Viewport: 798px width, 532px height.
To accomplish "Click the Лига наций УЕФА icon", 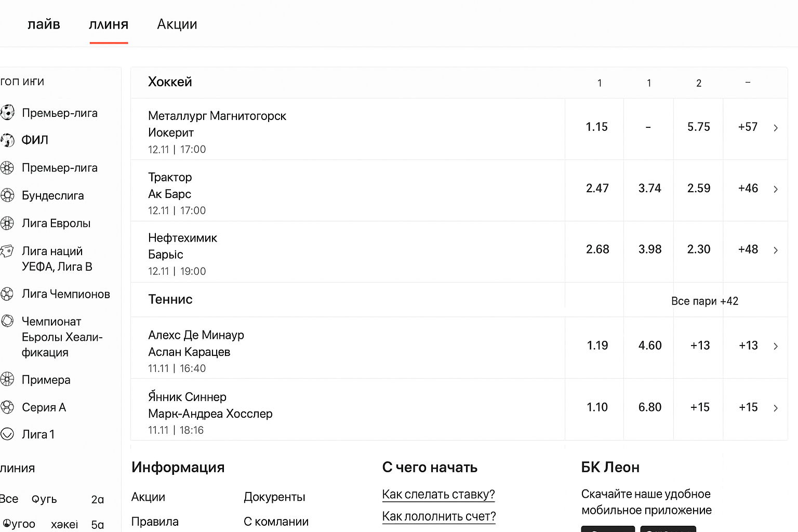I will (x=7, y=251).
